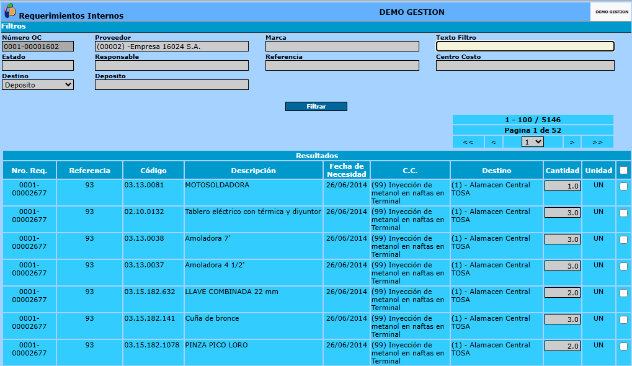
Task: Click the C.C. column header
Action: coord(410,171)
